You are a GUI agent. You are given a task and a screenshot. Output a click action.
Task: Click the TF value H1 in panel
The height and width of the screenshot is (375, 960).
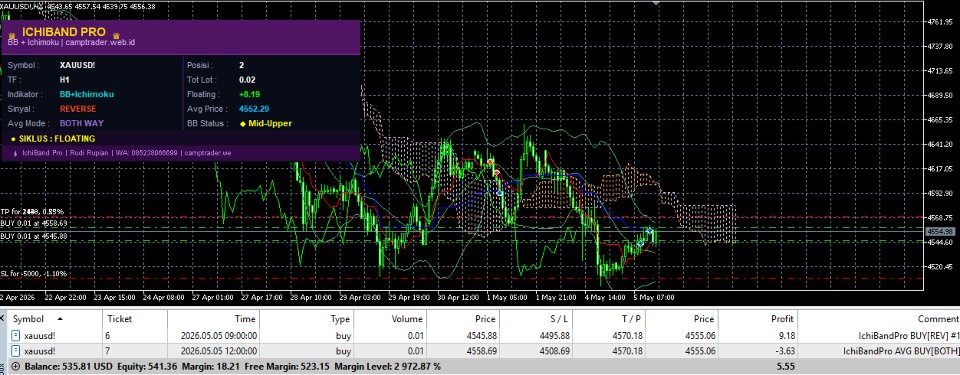[x=65, y=80]
